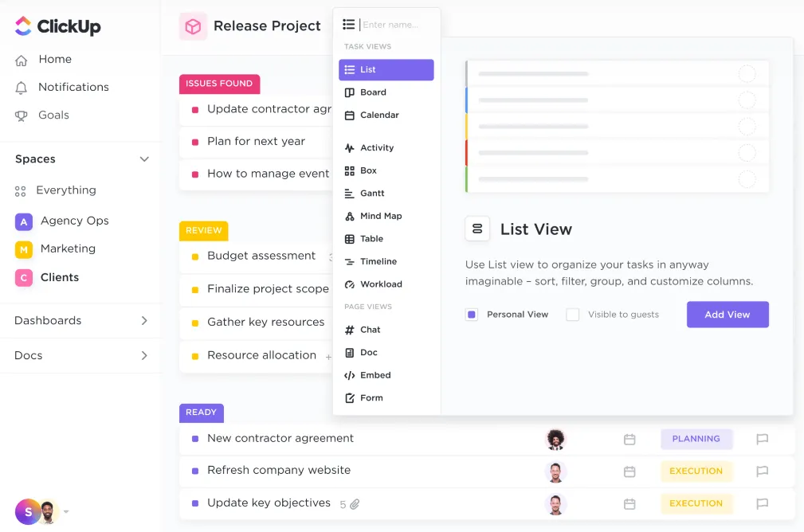
Task: Click the ClickUp logo
Action: (x=58, y=26)
